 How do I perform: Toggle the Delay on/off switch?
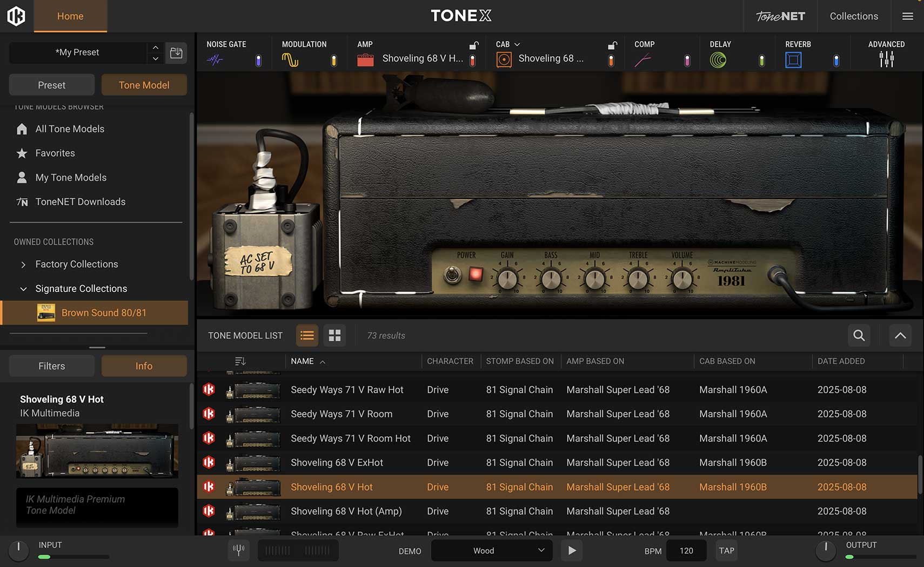761,60
